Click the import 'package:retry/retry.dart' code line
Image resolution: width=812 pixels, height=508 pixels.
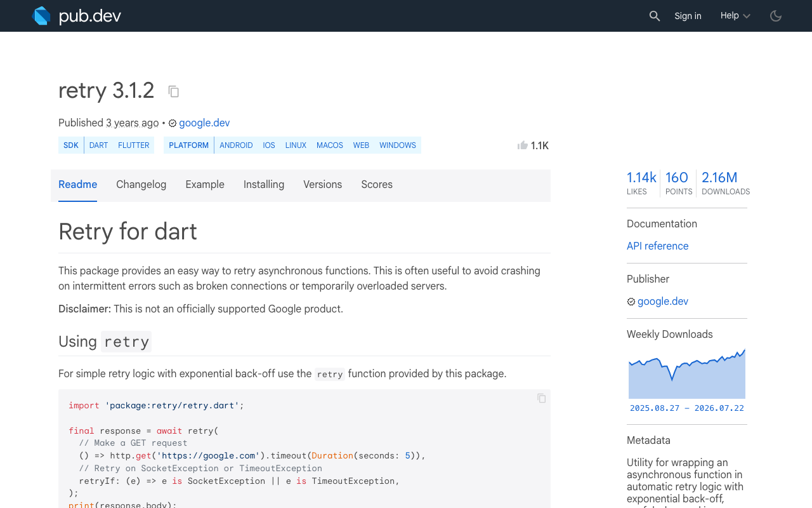(156, 405)
